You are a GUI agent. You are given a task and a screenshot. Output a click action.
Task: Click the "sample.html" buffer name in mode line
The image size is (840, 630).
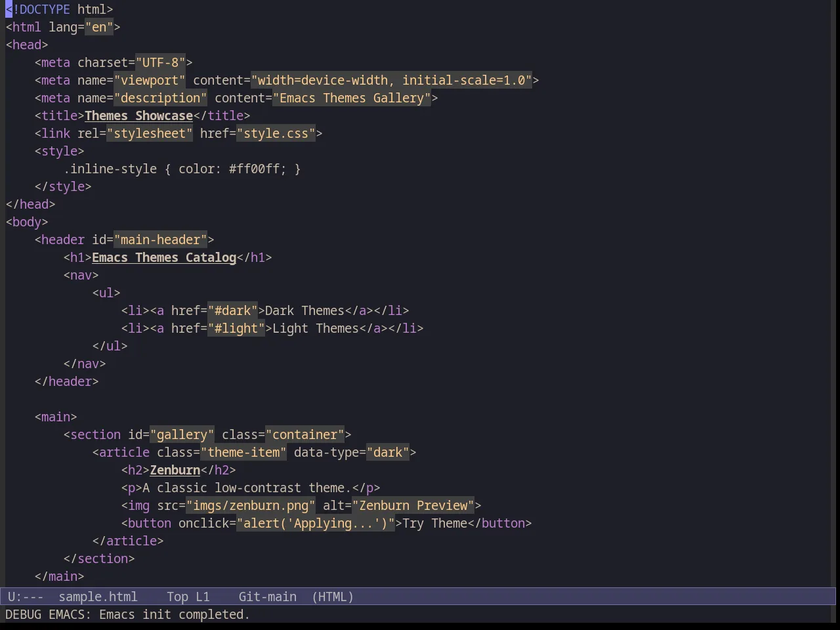pos(98,597)
